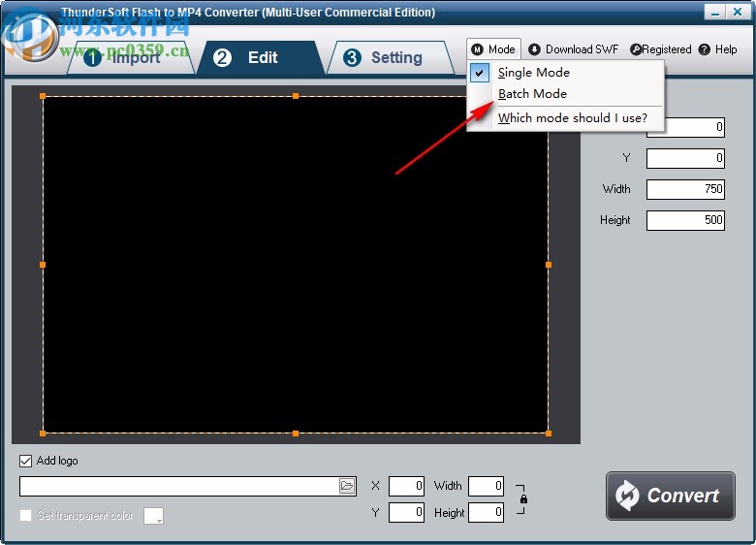Click the crop Y field in the right panel

[685, 158]
